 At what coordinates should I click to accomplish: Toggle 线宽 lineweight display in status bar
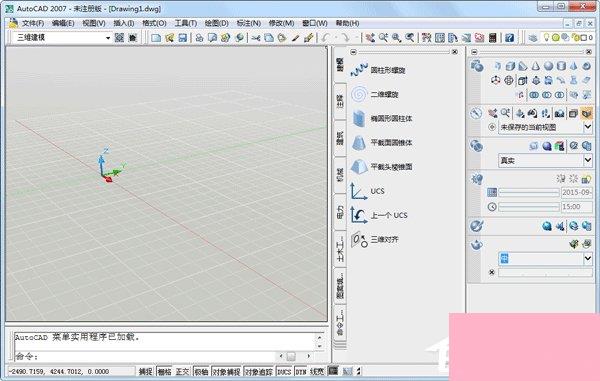click(x=317, y=371)
